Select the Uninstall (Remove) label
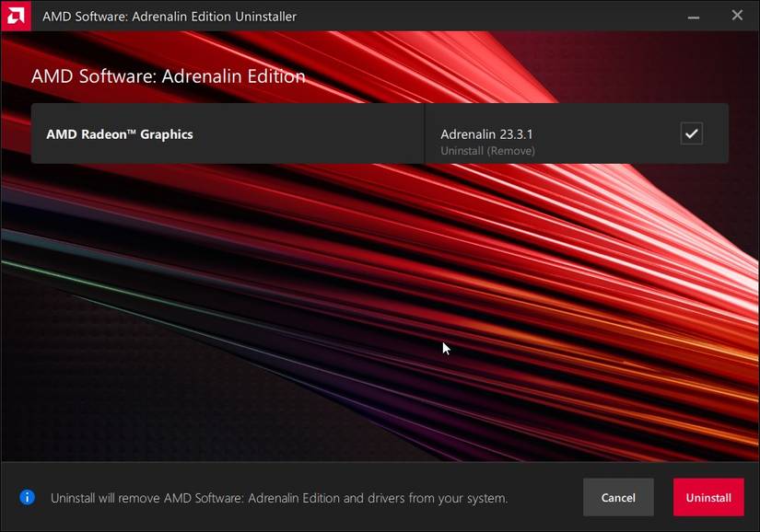This screenshot has height=532, width=760. point(486,150)
